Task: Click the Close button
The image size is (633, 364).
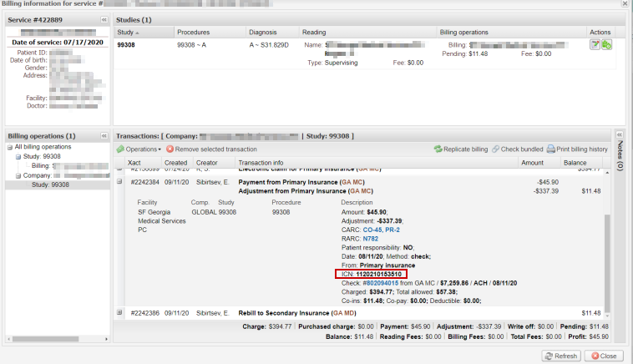Action: [x=604, y=356]
